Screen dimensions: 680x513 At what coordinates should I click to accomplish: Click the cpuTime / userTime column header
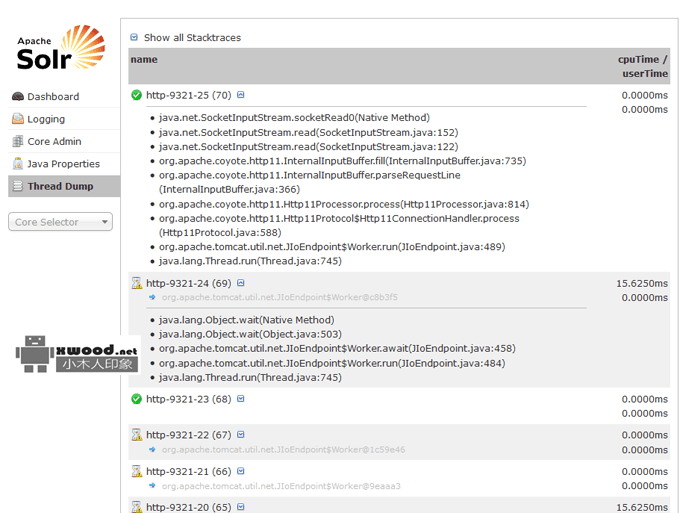tap(642, 66)
